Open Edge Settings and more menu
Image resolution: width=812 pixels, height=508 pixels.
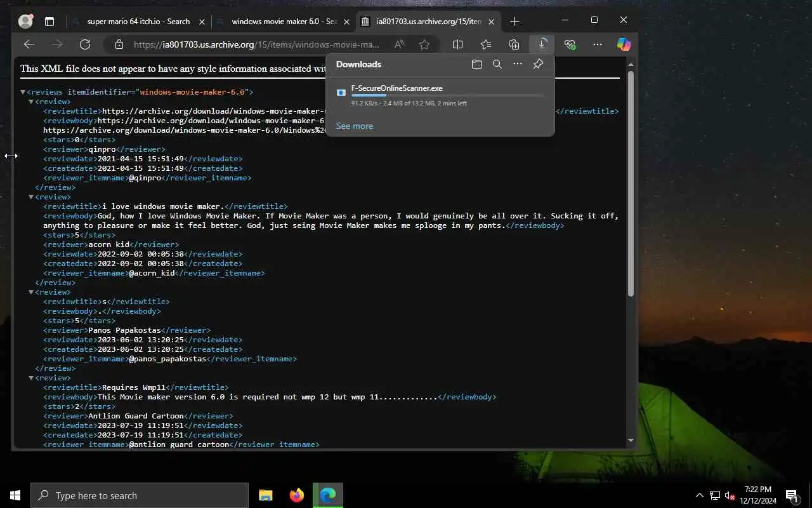pyautogui.click(x=598, y=44)
